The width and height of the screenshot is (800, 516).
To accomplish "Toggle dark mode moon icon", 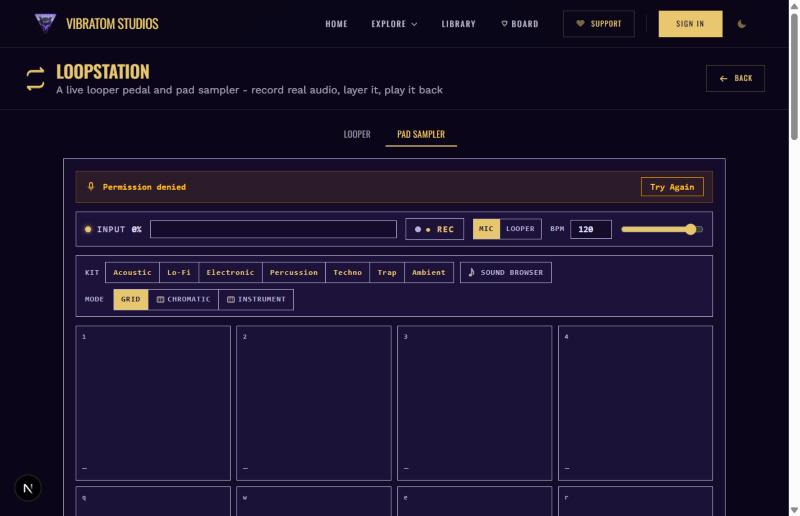I will point(741,24).
